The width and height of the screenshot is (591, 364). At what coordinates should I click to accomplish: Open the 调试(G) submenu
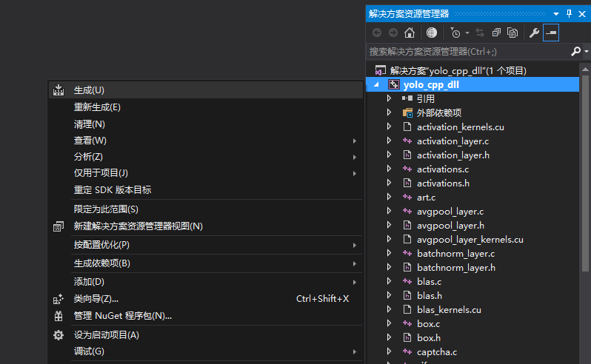[x=206, y=351]
